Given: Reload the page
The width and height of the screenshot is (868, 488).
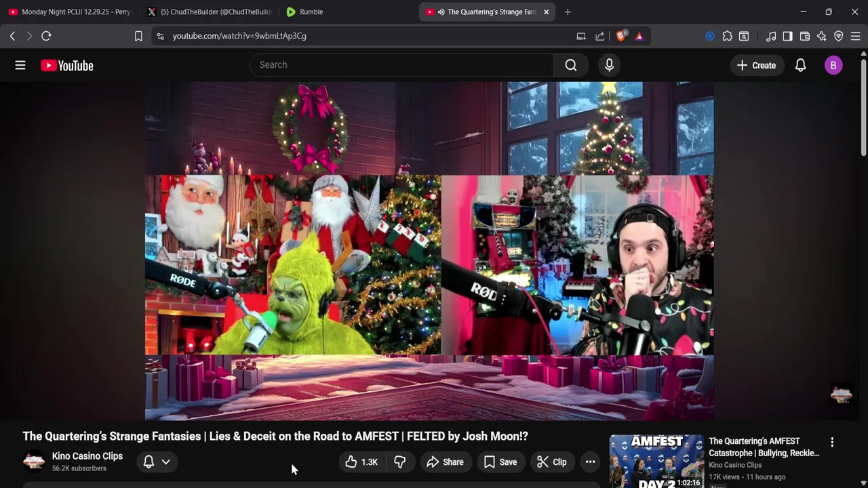Looking at the screenshot, I should coord(46,36).
